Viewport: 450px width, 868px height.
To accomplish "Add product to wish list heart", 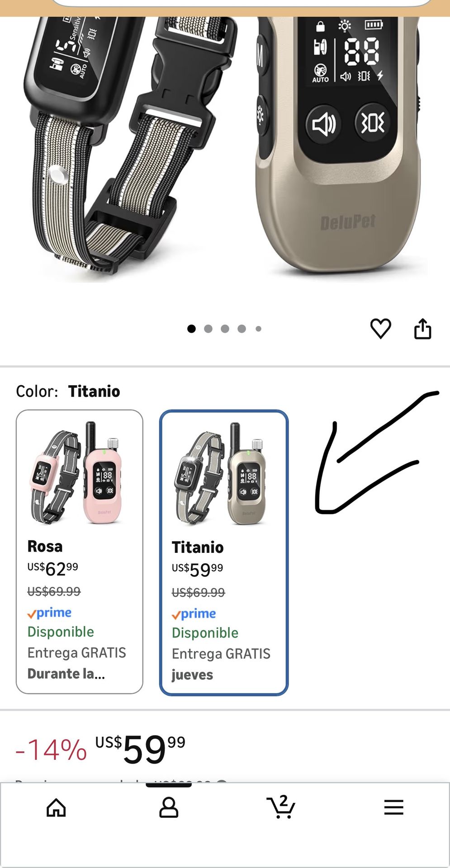I will [x=380, y=329].
